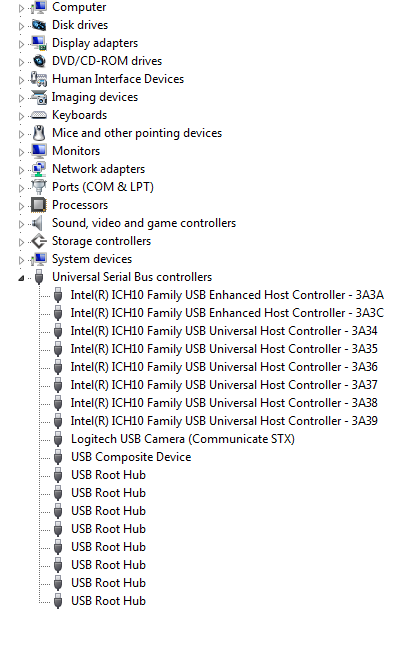Click the Processors chip icon
The width and height of the screenshot is (413, 663).
pos(39,205)
